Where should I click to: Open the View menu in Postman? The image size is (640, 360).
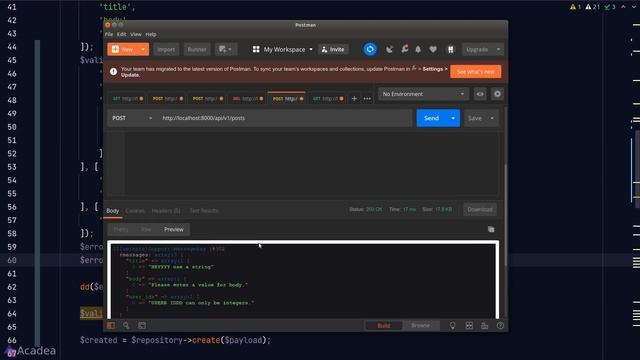tap(136, 34)
